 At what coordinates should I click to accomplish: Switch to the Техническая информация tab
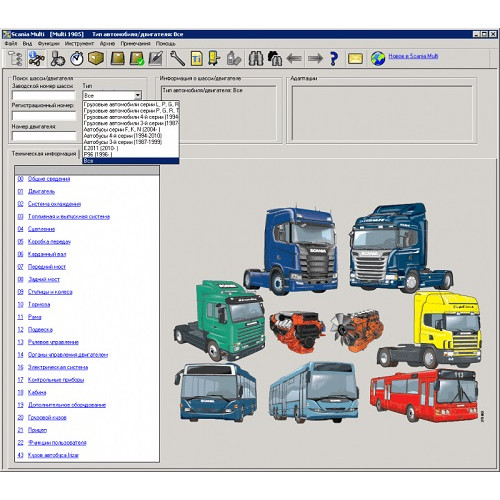[44, 154]
